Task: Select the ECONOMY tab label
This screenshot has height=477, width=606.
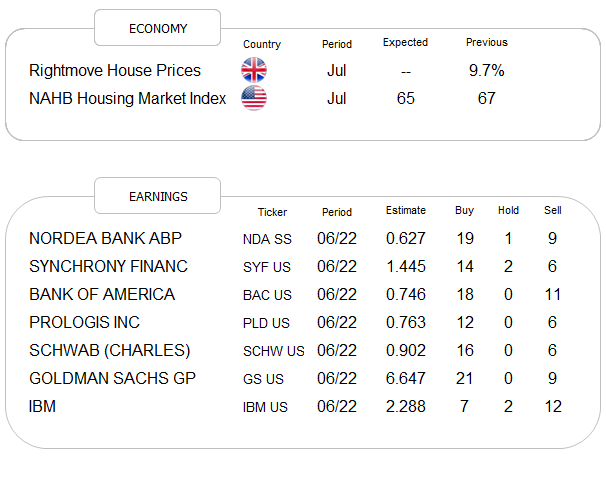Action: pyautogui.click(x=158, y=29)
